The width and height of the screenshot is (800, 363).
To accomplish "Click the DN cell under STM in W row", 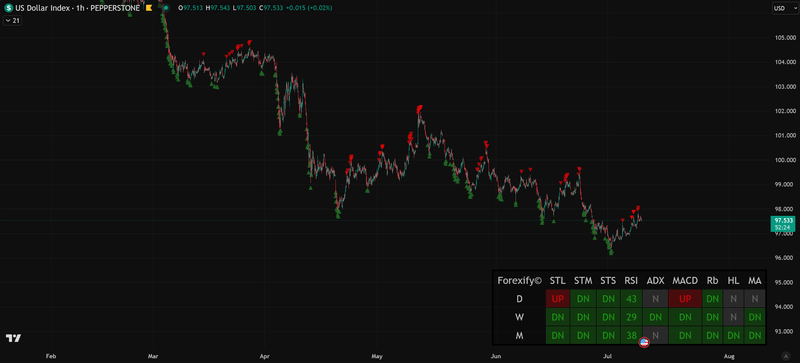I will 583,317.
